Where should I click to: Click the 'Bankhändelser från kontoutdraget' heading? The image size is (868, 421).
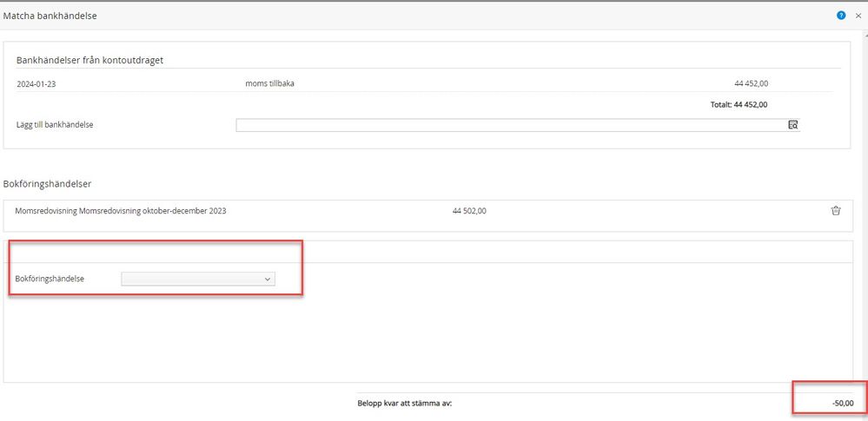(89, 60)
